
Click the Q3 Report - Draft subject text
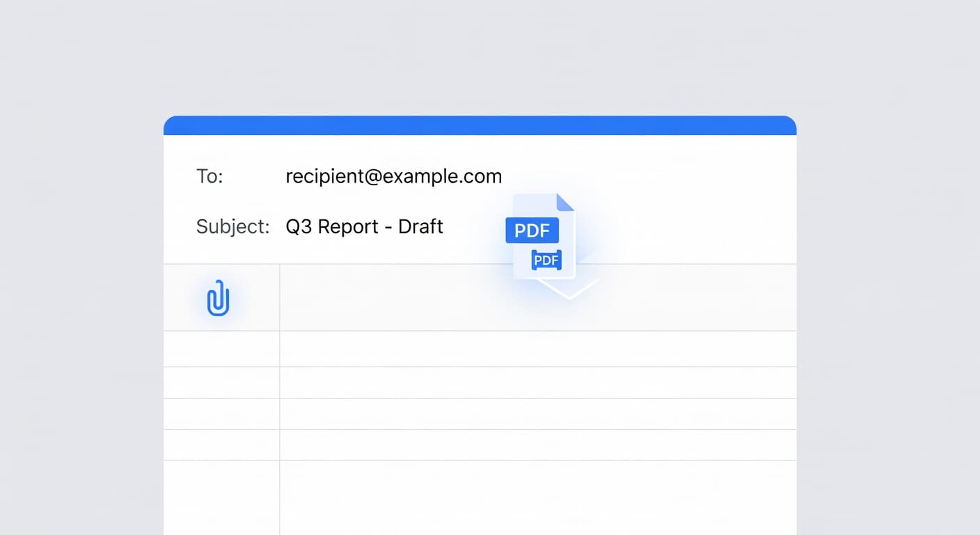[365, 226]
